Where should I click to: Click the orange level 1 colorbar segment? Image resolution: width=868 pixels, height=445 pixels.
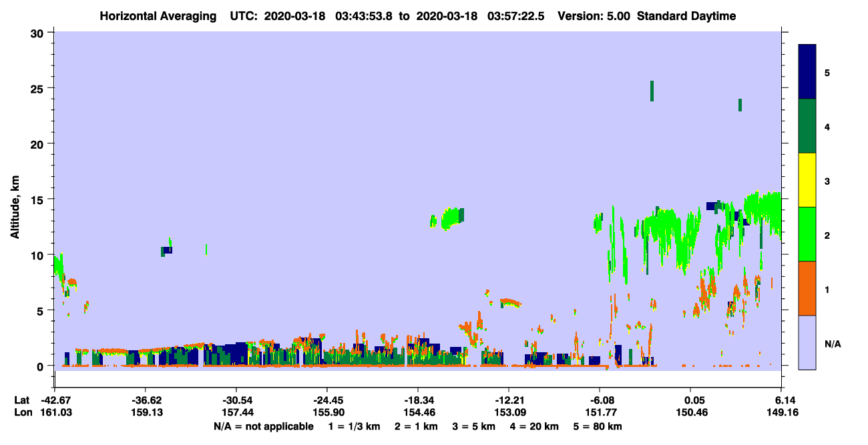pyautogui.click(x=807, y=288)
